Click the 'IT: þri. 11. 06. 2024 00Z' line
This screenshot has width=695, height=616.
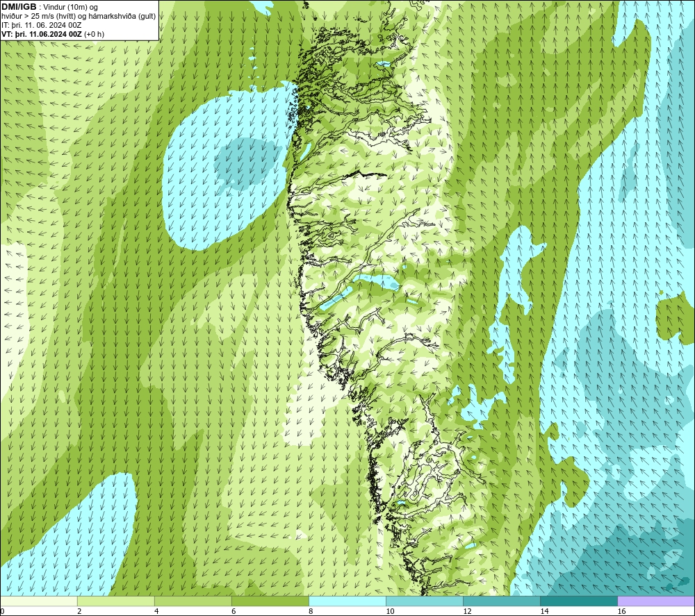pyautogui.click(x=42, y=25)
